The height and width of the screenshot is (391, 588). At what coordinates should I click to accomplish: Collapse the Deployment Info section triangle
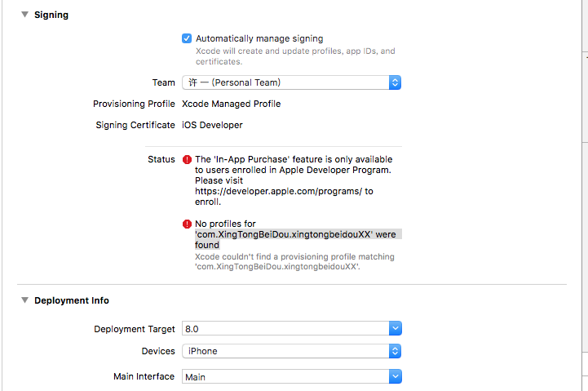[x=24, y=300]
